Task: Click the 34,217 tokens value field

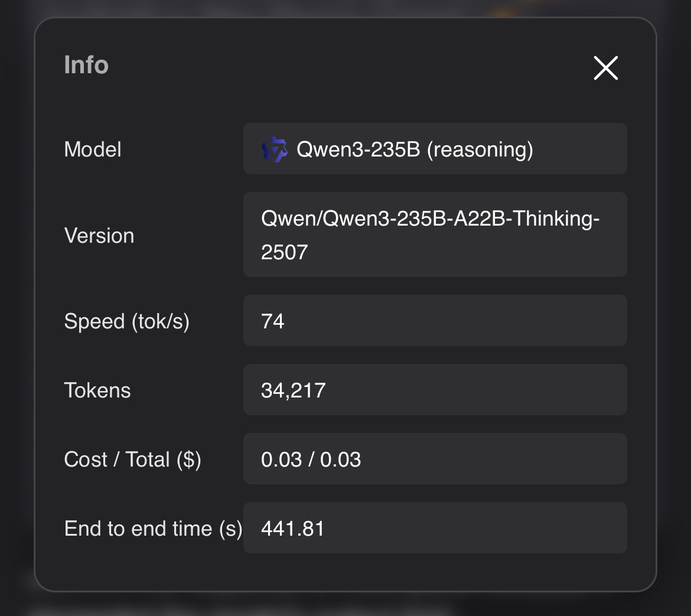Action: 294,390
